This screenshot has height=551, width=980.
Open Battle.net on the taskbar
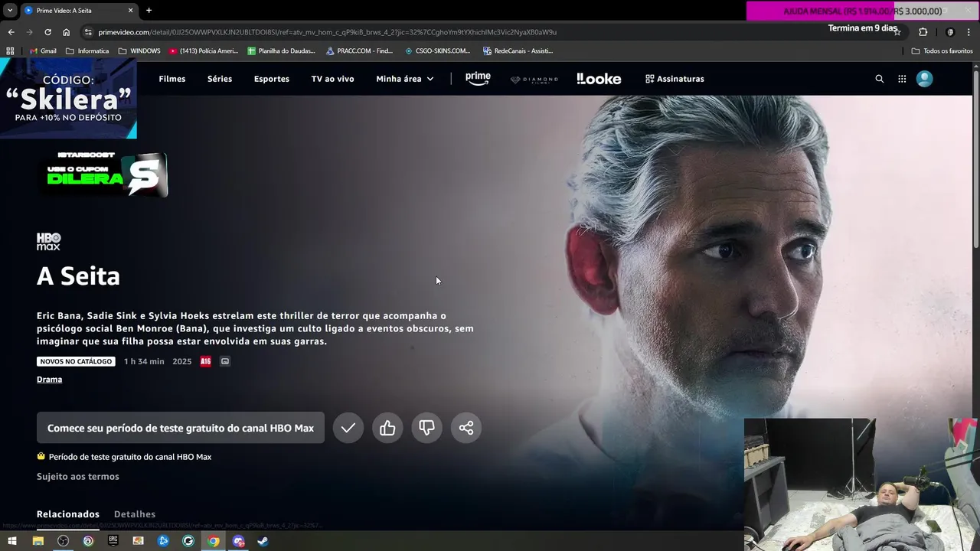tap(163, 541)
